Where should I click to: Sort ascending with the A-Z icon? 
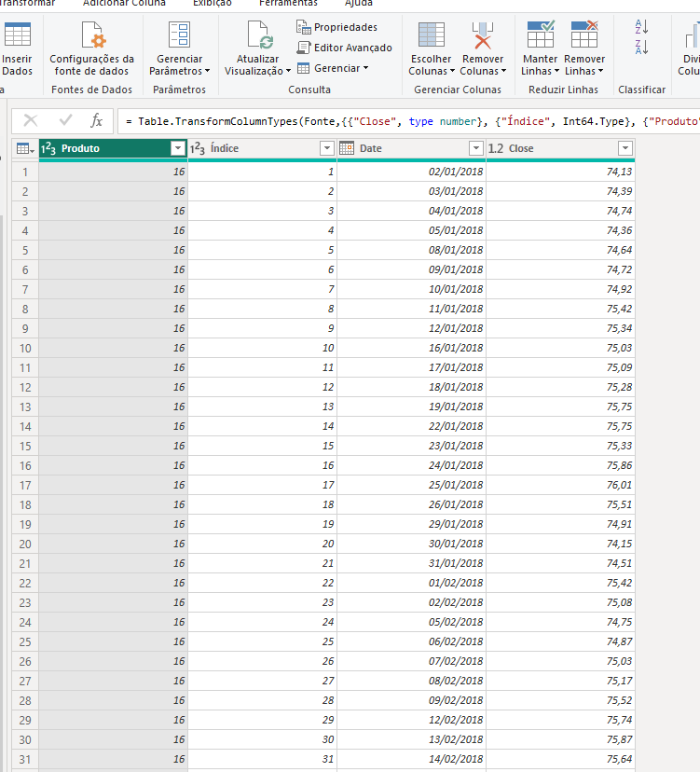(x=641, y=27)
